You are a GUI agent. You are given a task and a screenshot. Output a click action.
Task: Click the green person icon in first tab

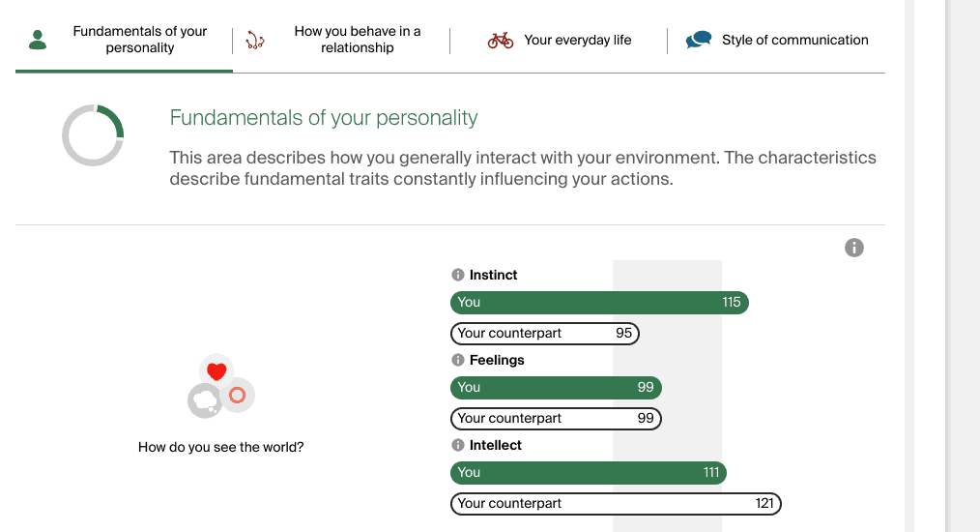(x=38, y=40)
